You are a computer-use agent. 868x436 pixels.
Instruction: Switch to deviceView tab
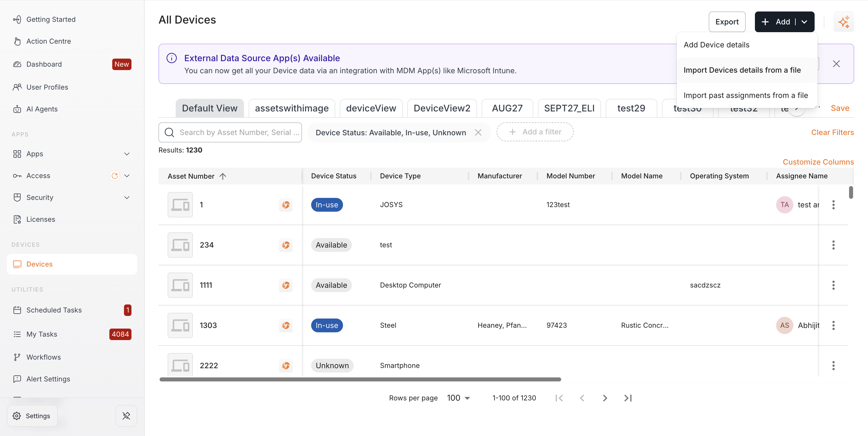tap(371, 108)
